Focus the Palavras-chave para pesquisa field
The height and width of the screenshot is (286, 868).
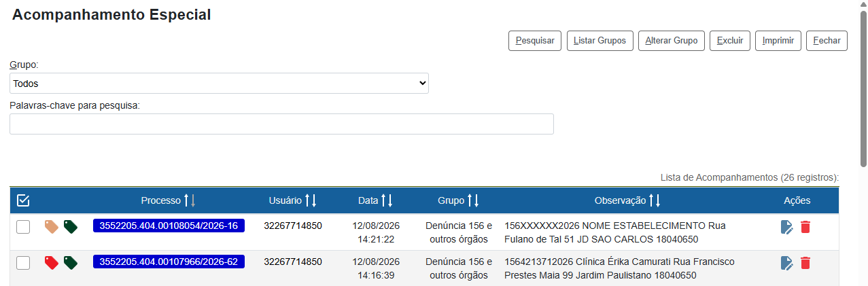(x=281, y=124)
